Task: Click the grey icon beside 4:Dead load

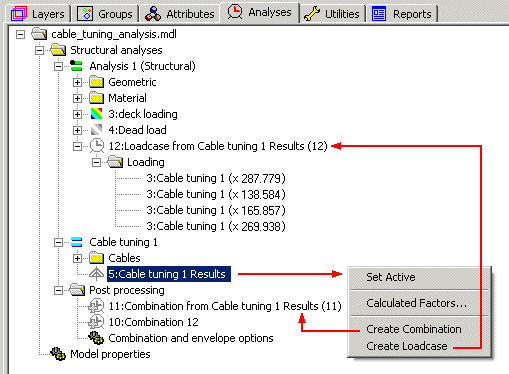Action: point(96,130)
